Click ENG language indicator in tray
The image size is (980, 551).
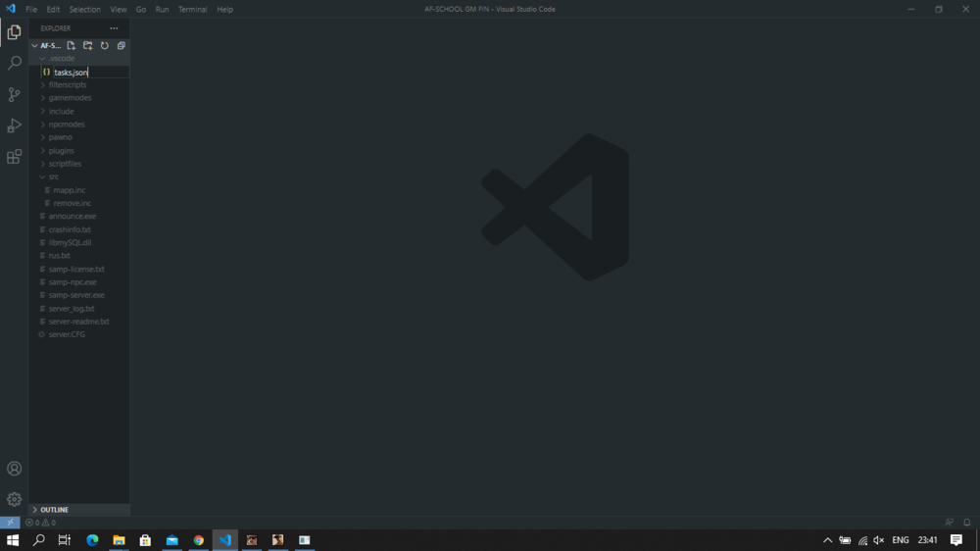[901, 540]
